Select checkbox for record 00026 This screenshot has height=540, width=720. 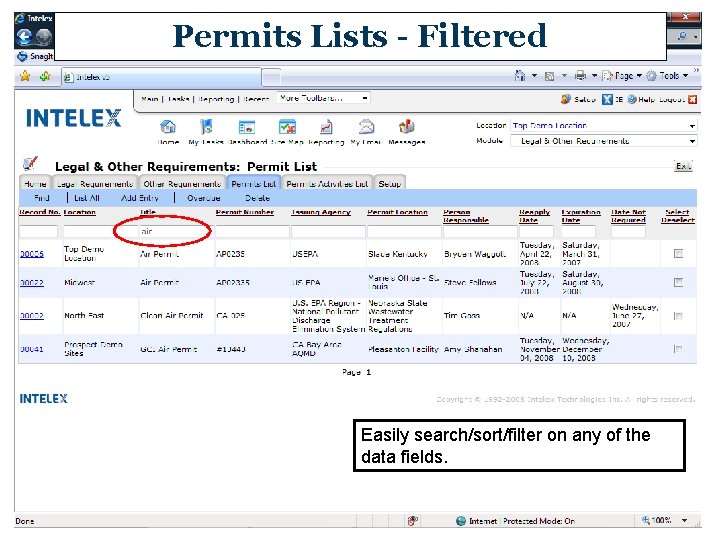pyautogui.click(x=678, y=253)
